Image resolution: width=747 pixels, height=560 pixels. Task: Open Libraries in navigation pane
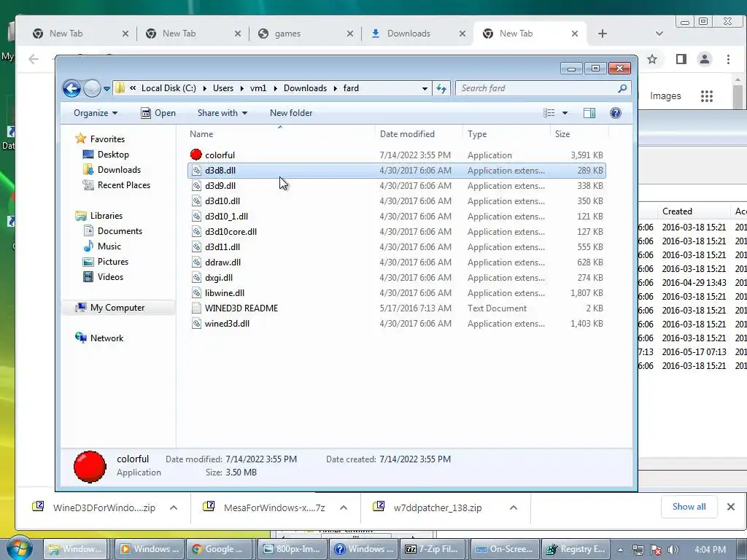click(x=107, y=216)
